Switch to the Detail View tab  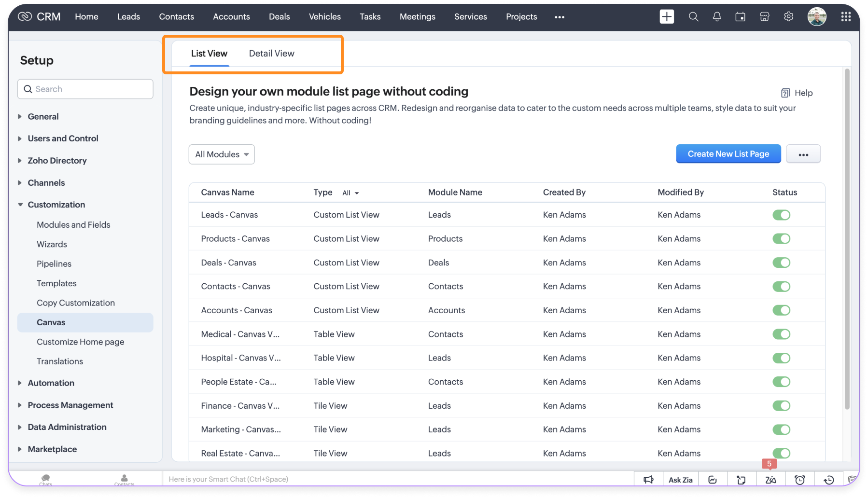tap(271, 54)
